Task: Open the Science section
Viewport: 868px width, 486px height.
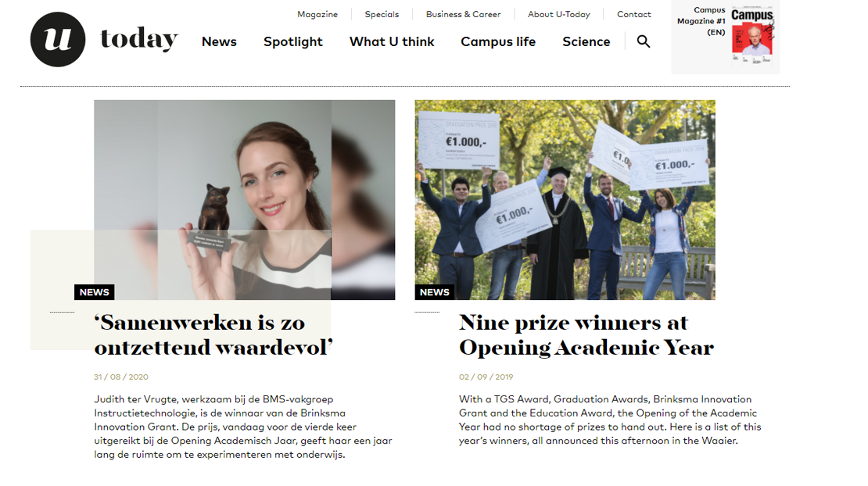Action: 586,41
